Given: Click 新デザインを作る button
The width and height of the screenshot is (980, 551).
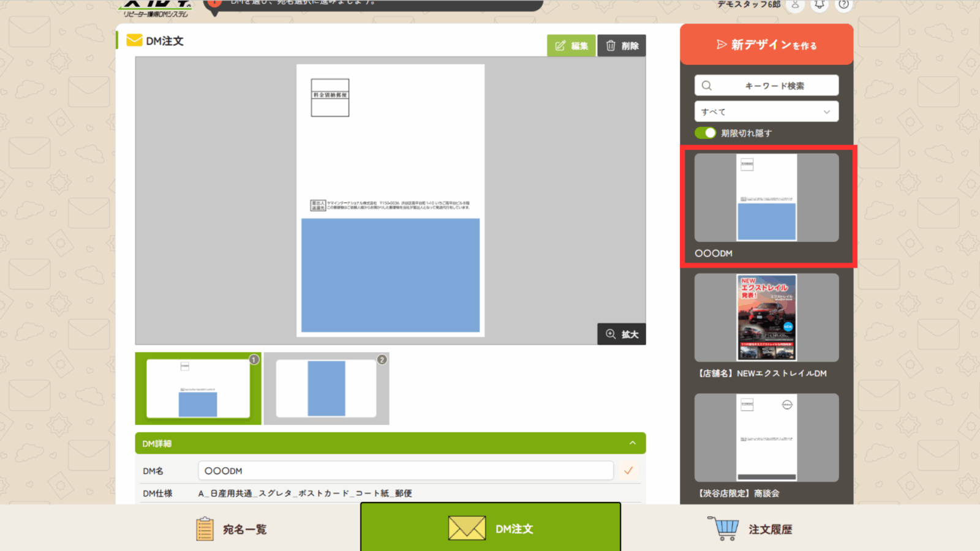Looking at the screenshot, I should (766, 45).
